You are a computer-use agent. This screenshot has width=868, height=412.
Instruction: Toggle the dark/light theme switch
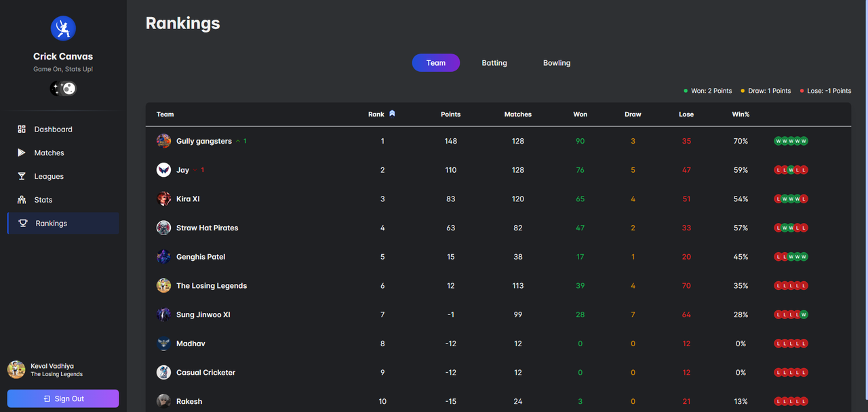(63, 88)
